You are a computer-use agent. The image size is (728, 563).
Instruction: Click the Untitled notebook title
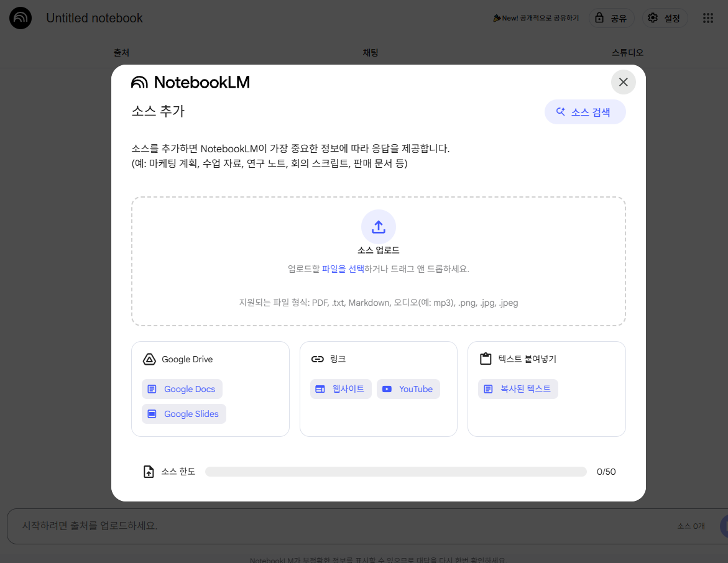point(94,18)
